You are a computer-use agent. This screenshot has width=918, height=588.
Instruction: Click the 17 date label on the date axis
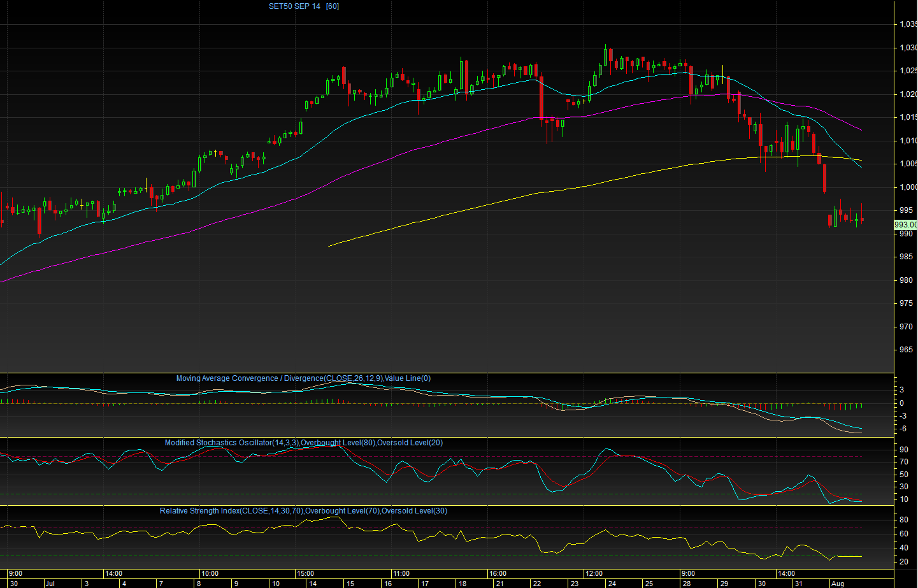click(x=425, y=584)
